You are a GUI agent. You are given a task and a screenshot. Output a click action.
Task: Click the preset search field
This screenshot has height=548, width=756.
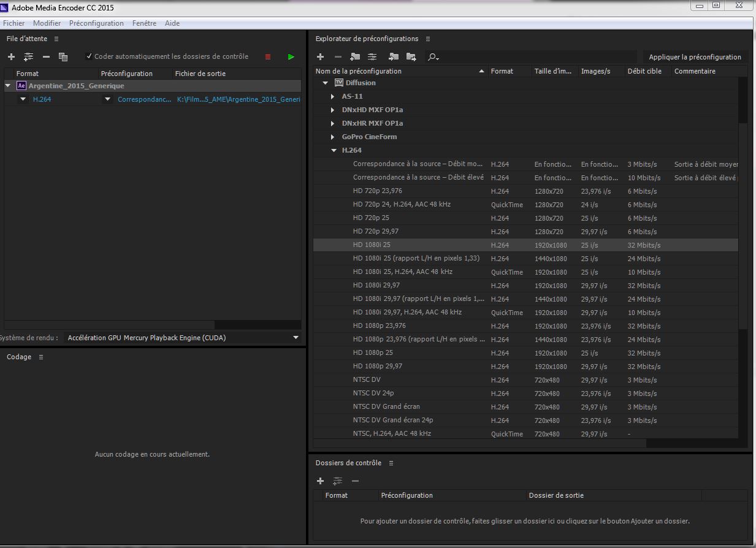[533, 57]
